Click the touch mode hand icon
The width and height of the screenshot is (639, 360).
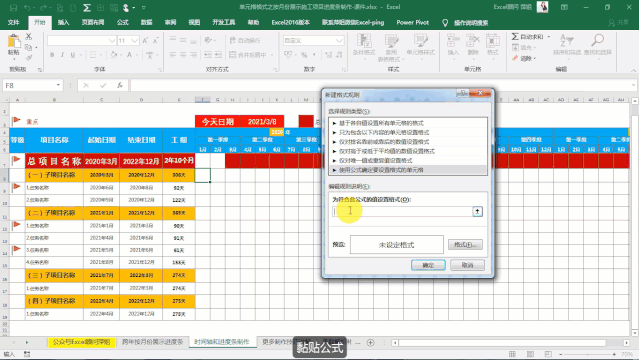(x=126, y=8)
